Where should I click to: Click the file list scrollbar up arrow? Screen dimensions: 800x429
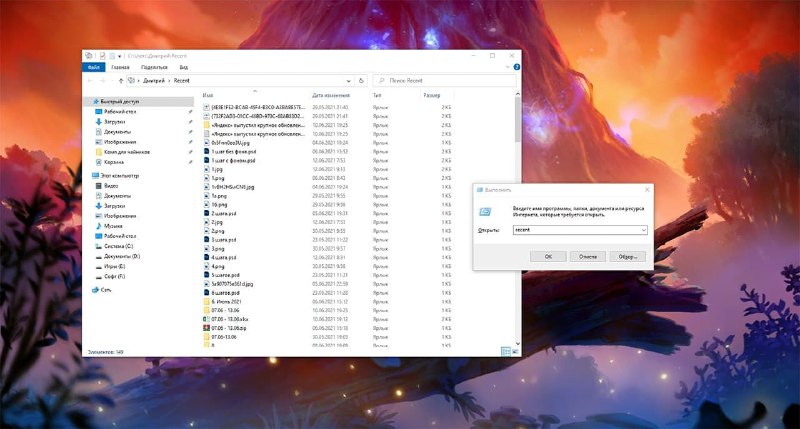(x=518, y=94)
